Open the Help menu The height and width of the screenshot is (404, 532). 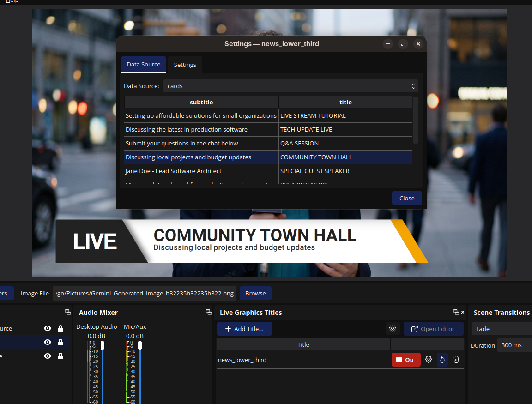(12, 1)
